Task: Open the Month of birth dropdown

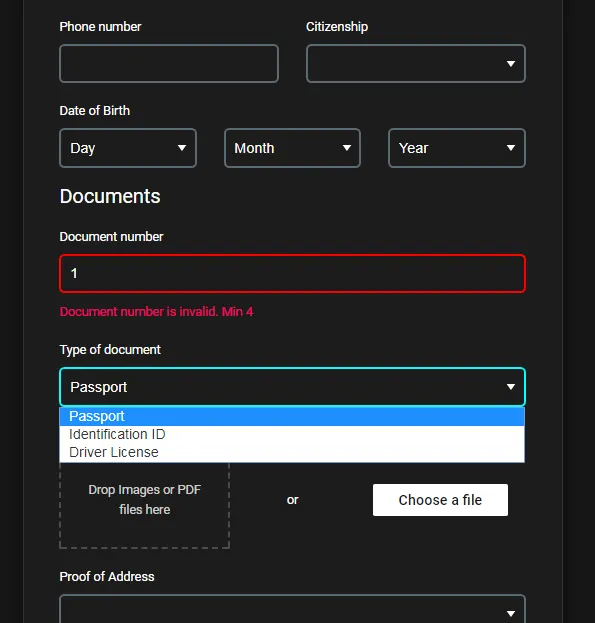Action: (x=292, y=148)
